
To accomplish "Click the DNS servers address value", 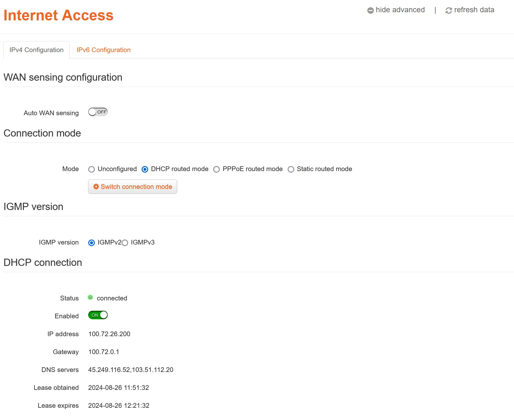I will (131, 370).
